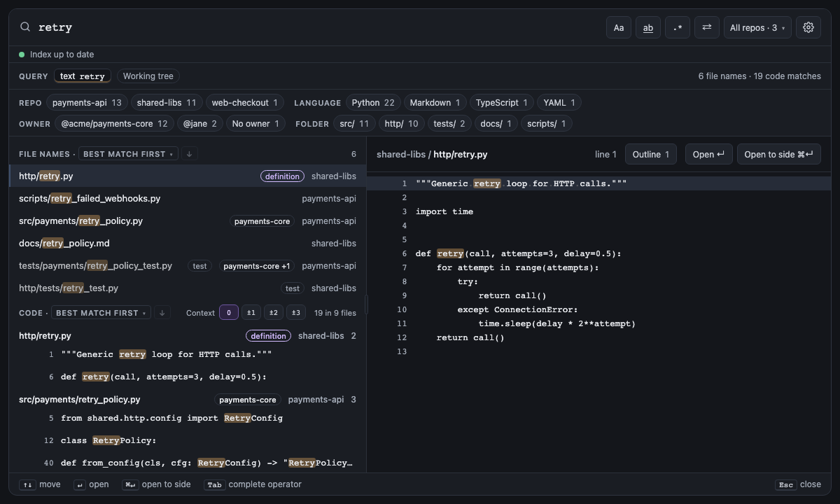Image resolution: width=840 pixels, height=504 pixels.
Task: Open match line 40 'def from_config'
Action: (x=188, y=463)
